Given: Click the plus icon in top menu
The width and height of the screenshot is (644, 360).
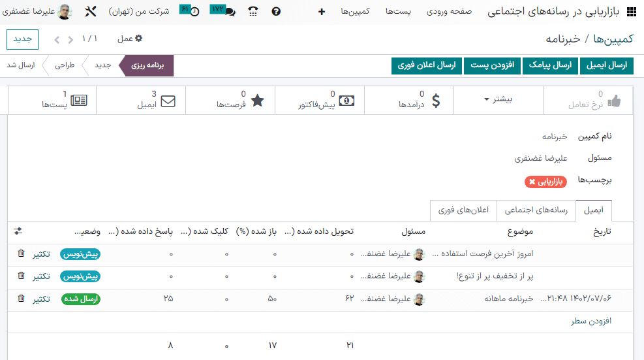Looking at the screenshot, I should click(x=321, y=12).
